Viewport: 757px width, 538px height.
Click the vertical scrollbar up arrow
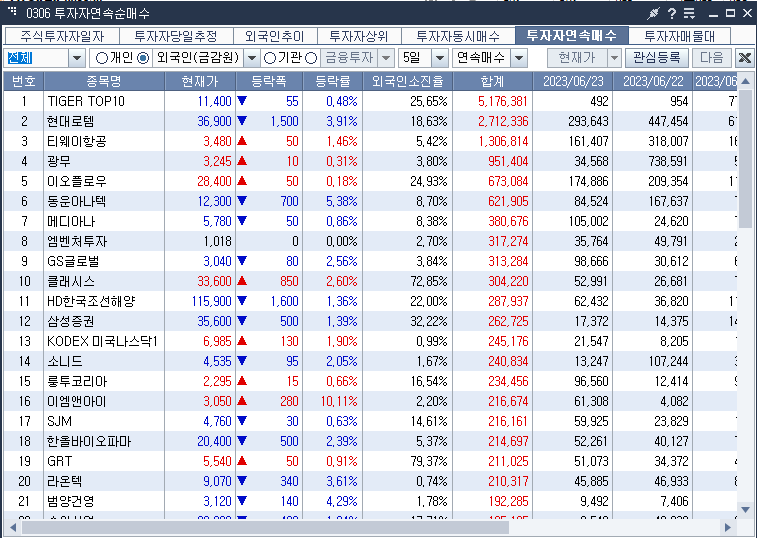click(x=745, y=81)
